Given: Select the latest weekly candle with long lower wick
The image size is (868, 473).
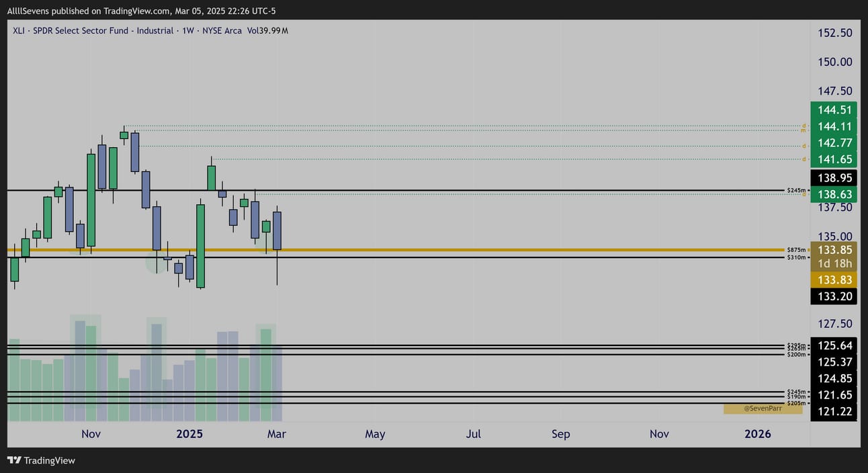Looking at the screenshot, I should coord(277,245).
